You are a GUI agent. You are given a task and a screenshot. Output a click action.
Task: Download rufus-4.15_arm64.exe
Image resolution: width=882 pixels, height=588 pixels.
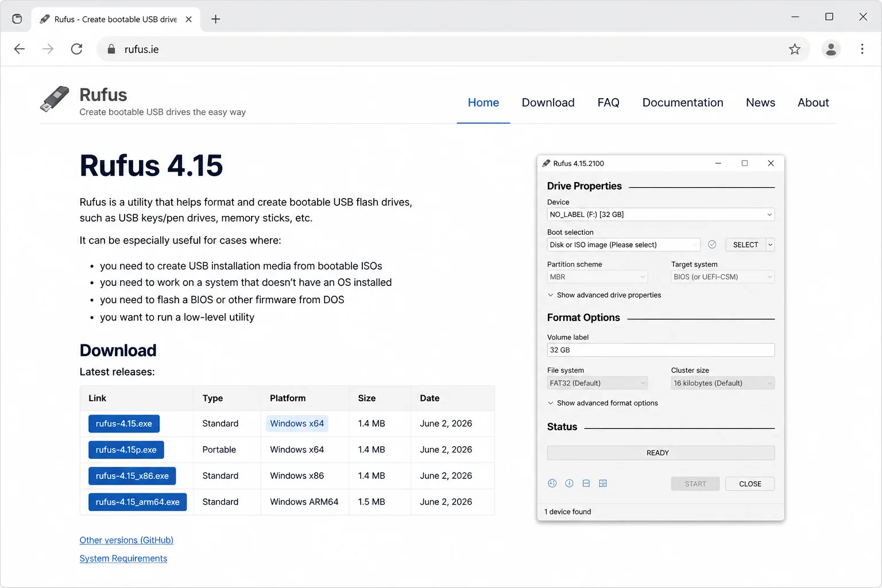137,502
